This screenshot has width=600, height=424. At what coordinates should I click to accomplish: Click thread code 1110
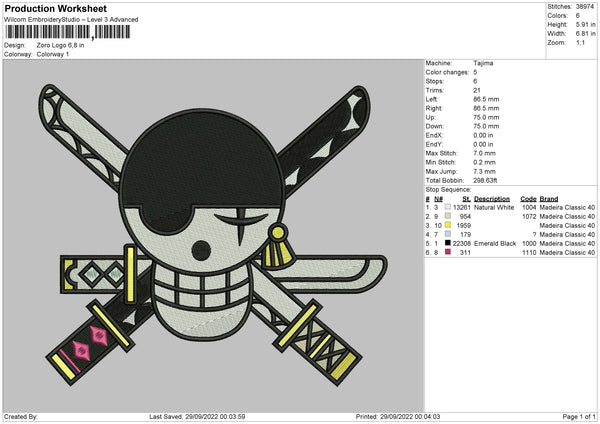click(x=529, y=253)
